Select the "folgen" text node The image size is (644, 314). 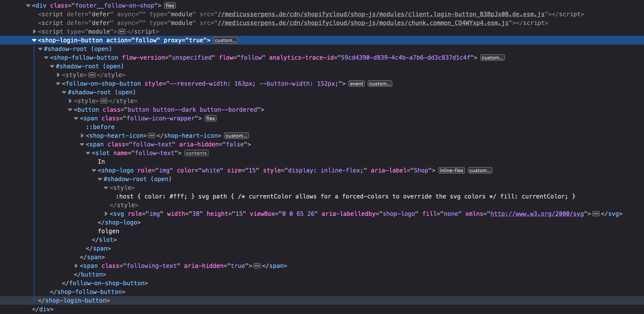[109, 231]
